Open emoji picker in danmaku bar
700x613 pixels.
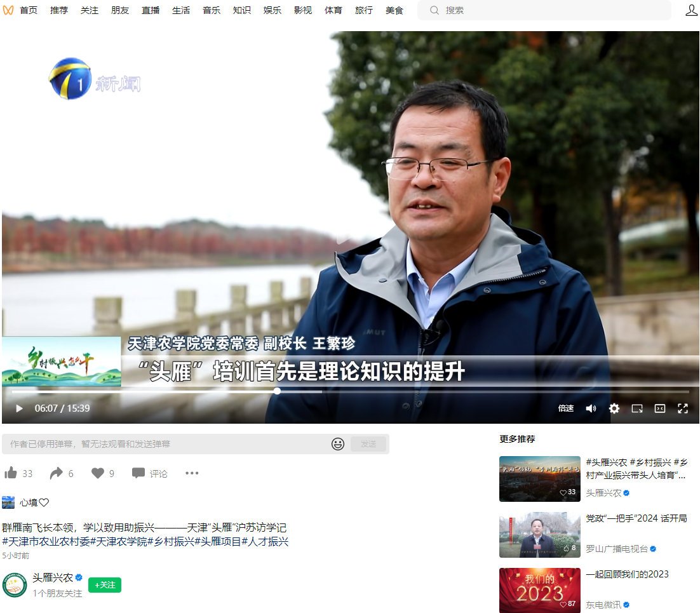[338, 444]
